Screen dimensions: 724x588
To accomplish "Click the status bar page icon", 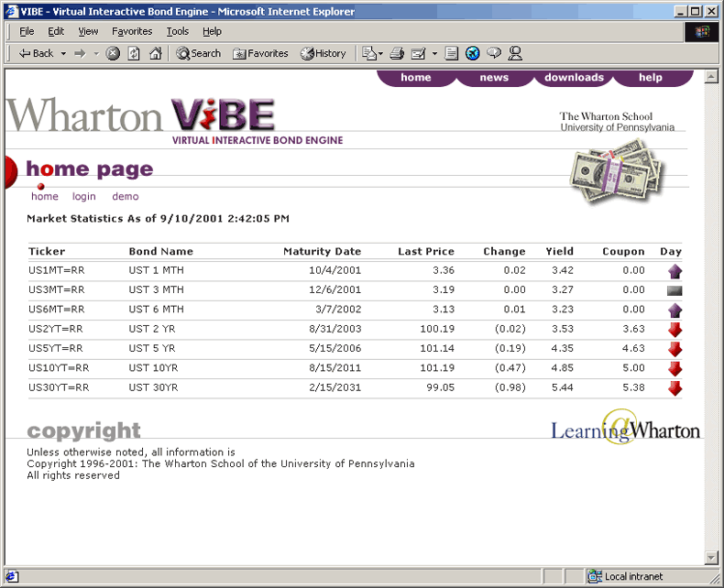I will (x=12, y=576).
